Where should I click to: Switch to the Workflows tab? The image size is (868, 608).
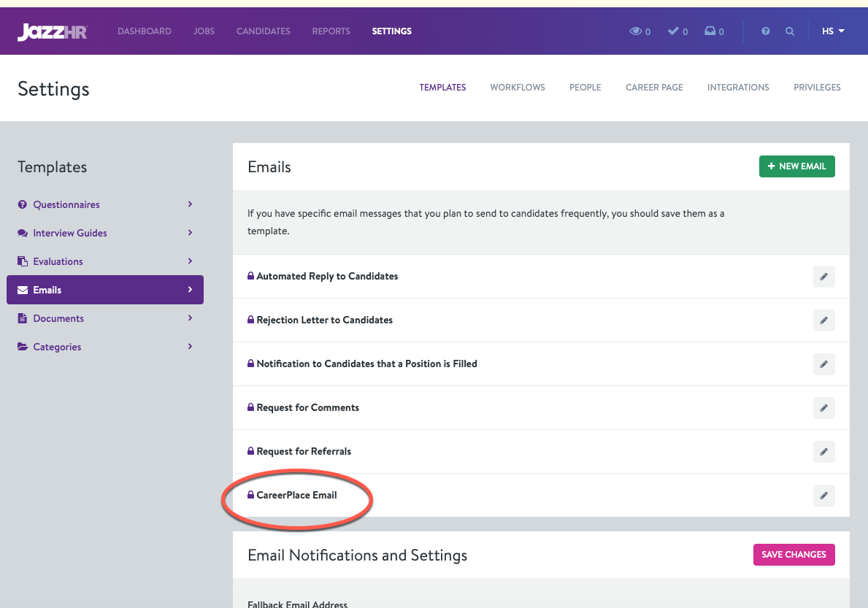pos(517,88)
